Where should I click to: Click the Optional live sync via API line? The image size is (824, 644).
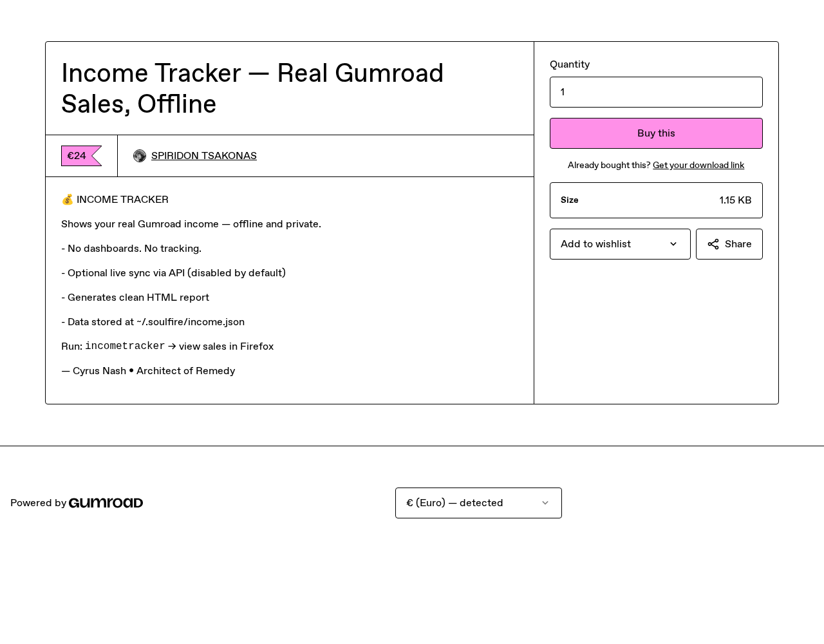coord(173,273)
